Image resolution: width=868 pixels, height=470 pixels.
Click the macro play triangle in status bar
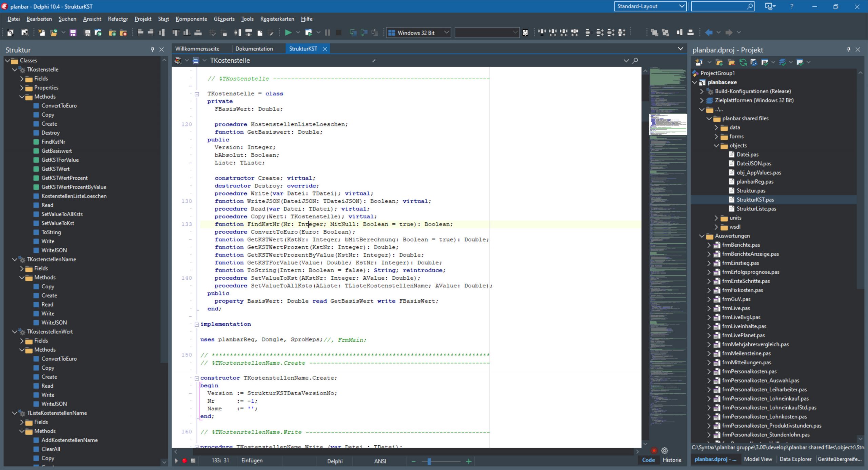point(176,461)
